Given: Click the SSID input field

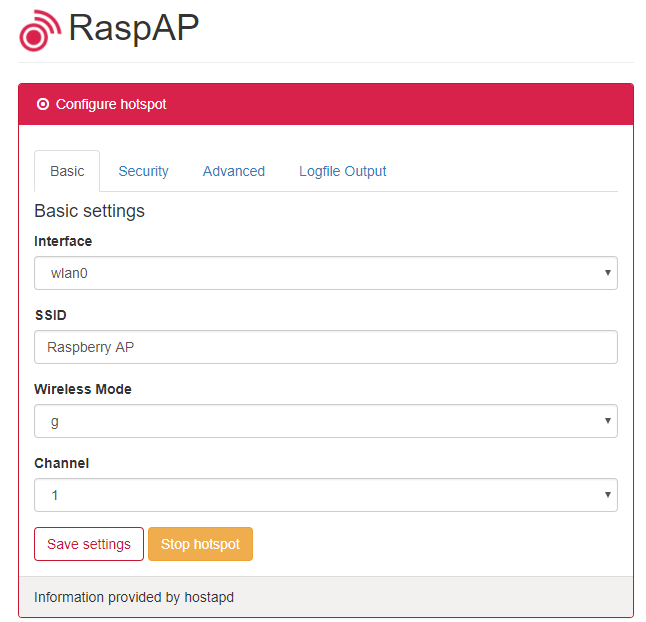Looking at the screenshot, I should coord(325,347).
